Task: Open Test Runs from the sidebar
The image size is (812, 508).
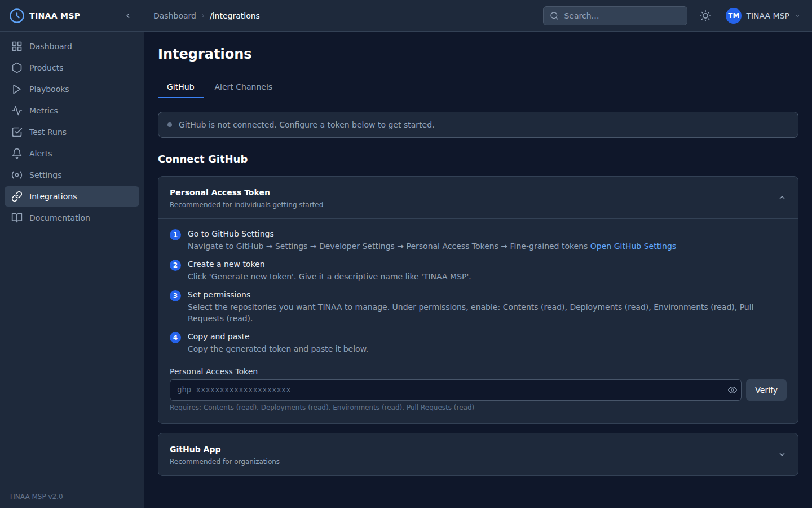Action: (x=72, y=132)
